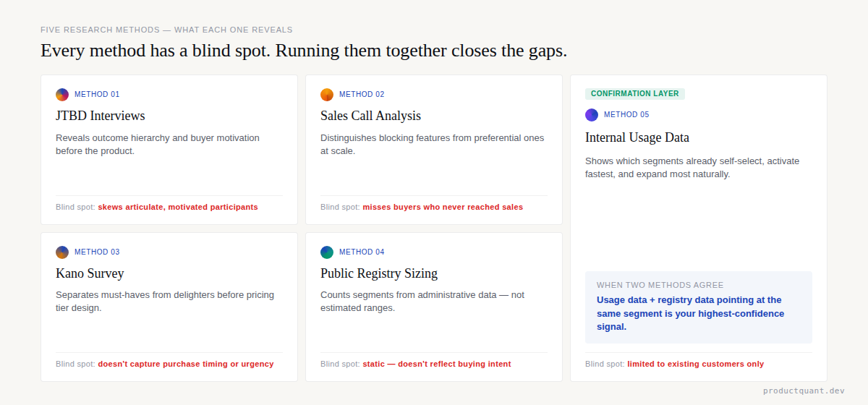Screen dimensions: 868x405
Task: Select the highest-confidence signal callout text
Action: pos(690,313)
